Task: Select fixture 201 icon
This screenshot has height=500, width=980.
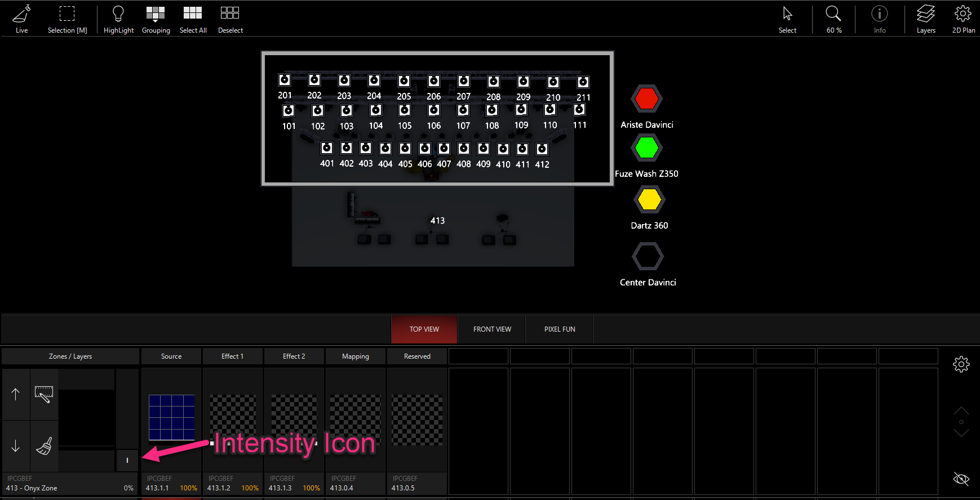Action: (x=285, y=80)
